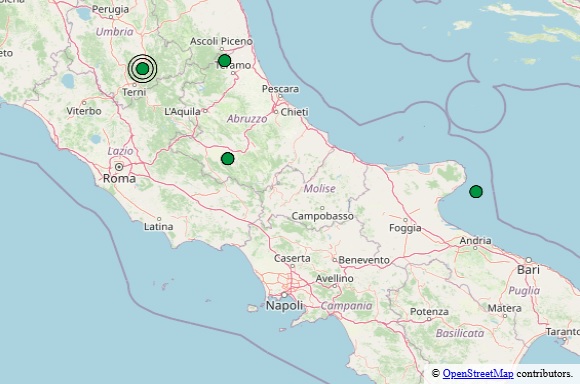
Task: Click the Basilicata region label
Action: [460, 333]
